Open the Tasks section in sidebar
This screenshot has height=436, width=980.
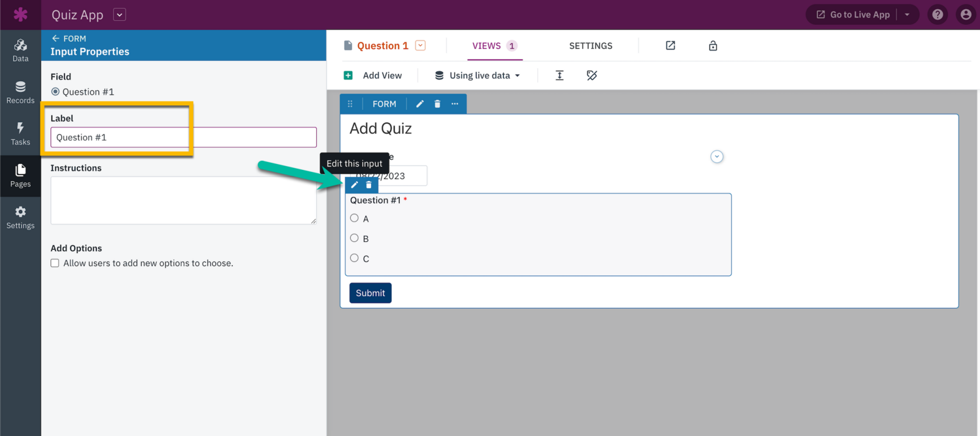tap(20, 134)
